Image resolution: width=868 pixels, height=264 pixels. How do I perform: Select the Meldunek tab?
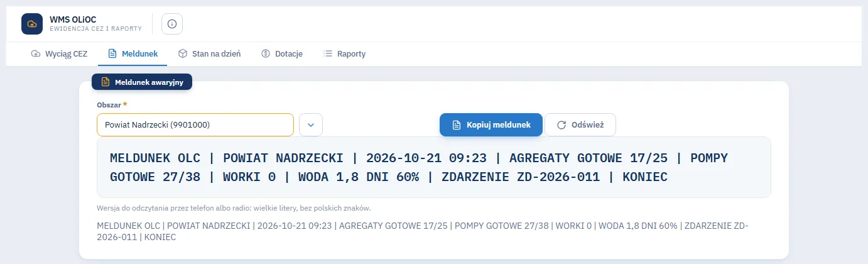click(x=133, y=54)
